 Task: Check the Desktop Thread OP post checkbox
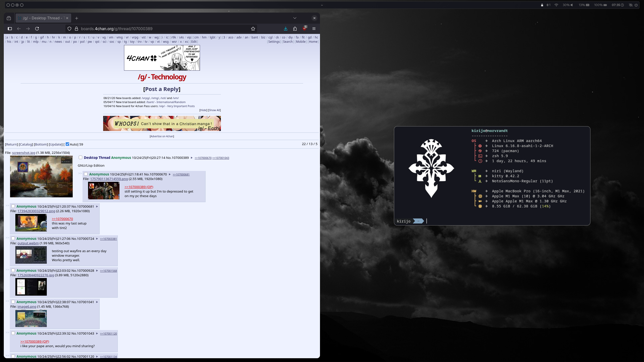point(80,157)
